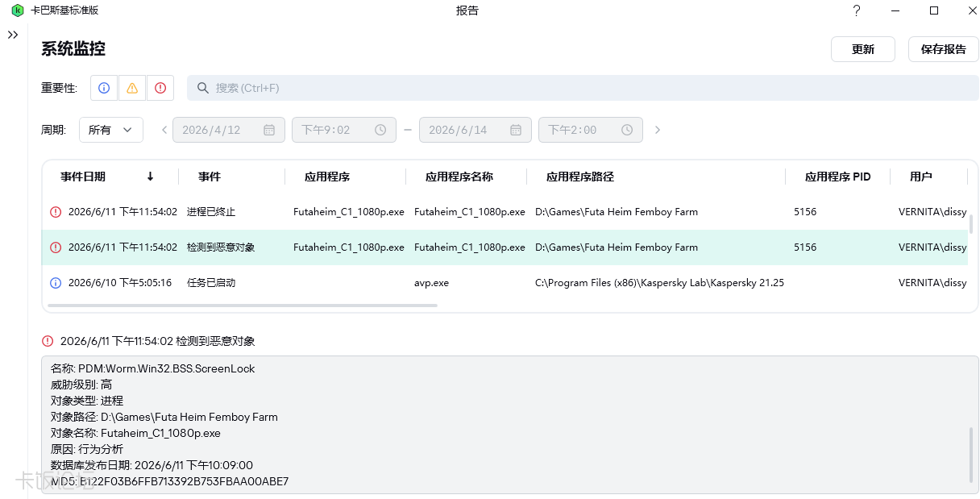Open the clock picker for end time 下午2:00
The image size is (980, 499).
click(627, 130)
